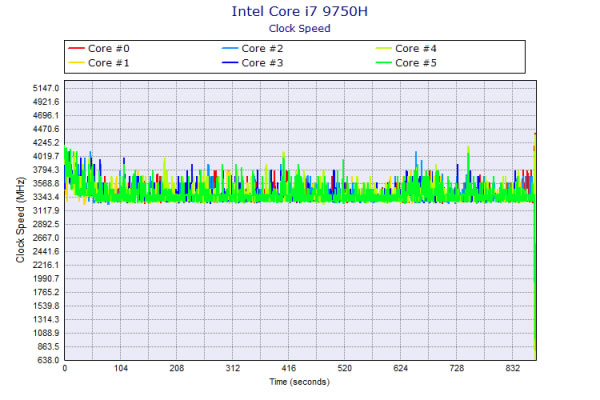The height and width of the screenshot is (400, 600).
Task: Click the Core #0 legend entry
Action: [x=99, y=49]
